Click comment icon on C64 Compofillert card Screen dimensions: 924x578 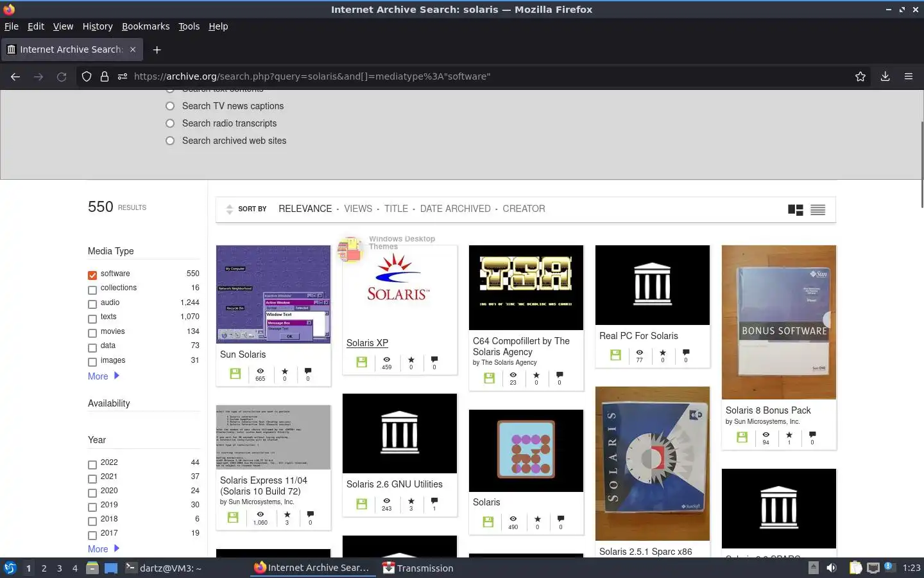[560, 374]
